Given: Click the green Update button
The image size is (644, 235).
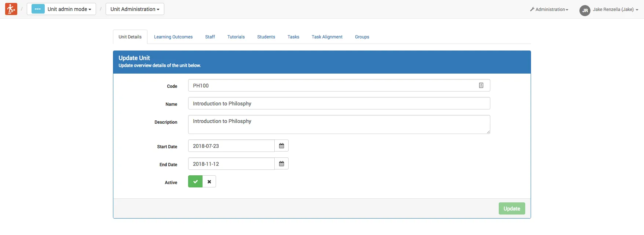Looking at the screenshot, I should [512, 209].
